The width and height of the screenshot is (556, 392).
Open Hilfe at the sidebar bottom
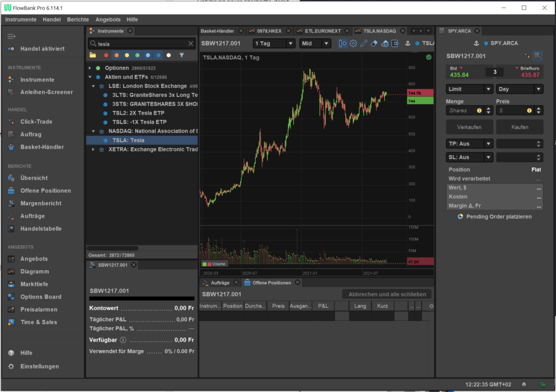pos(26,353)
